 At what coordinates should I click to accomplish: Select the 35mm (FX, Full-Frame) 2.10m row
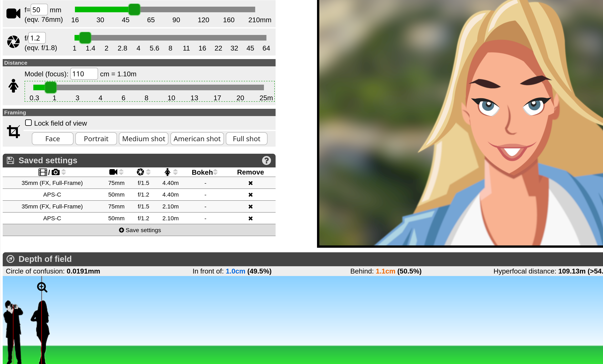[139, 207]
